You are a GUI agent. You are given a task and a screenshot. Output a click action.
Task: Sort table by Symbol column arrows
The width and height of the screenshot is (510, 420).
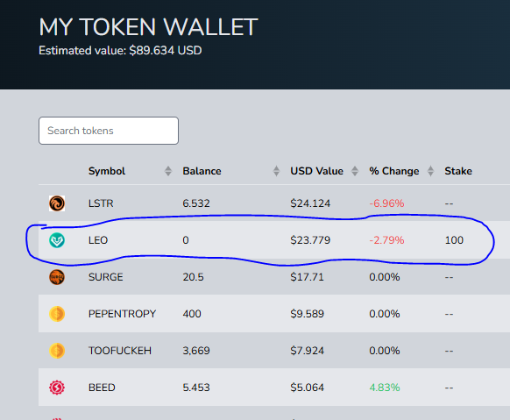pos(168,171)
